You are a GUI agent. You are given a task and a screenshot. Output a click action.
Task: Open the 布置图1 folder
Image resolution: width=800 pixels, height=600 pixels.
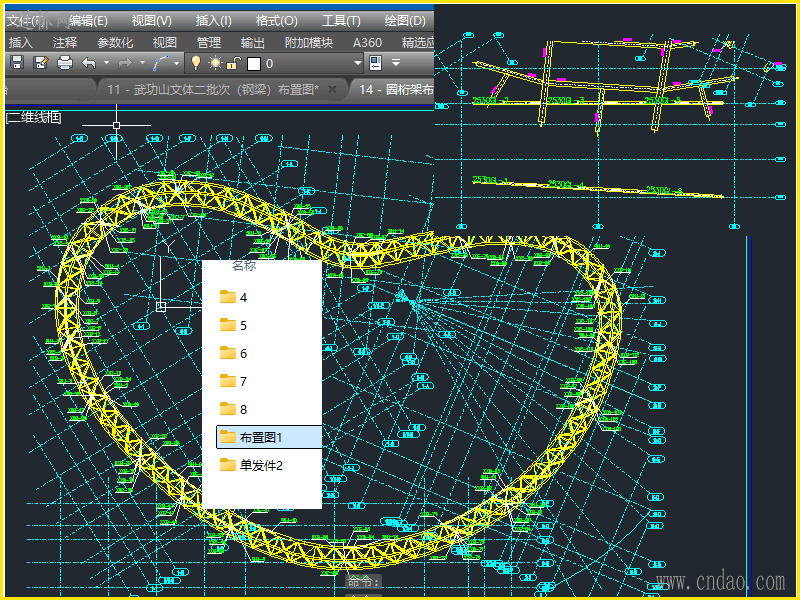pos(269,437)
